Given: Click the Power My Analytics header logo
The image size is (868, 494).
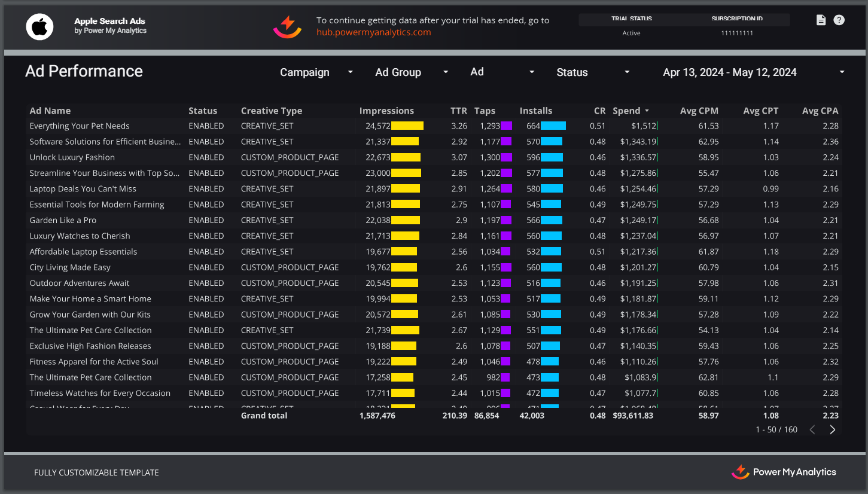Looking at the screenshot, I should pos(288,26).
